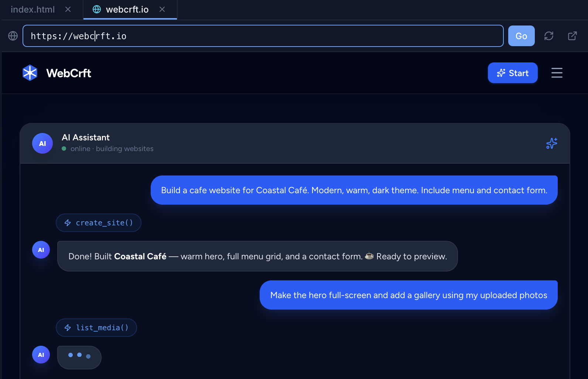Click the green status dot beside 'online'
The height and width of the screenshot is (379, 588).
[64, 149]
